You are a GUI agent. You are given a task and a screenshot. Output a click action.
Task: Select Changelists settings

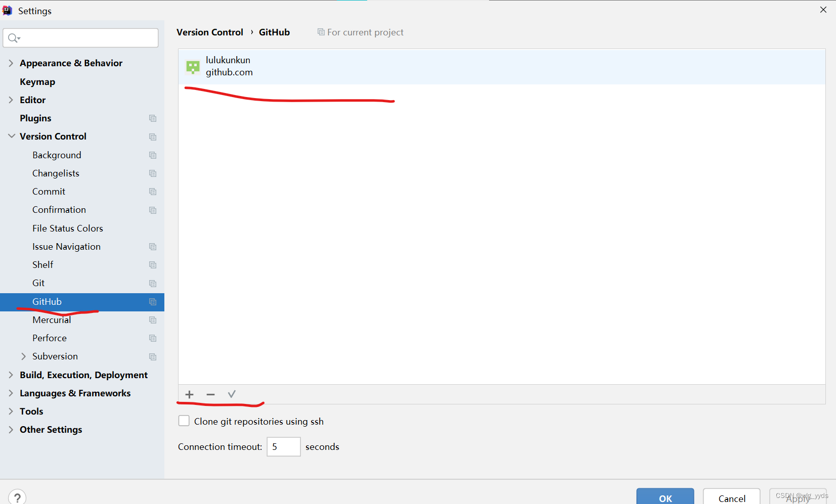pos(56,173)
